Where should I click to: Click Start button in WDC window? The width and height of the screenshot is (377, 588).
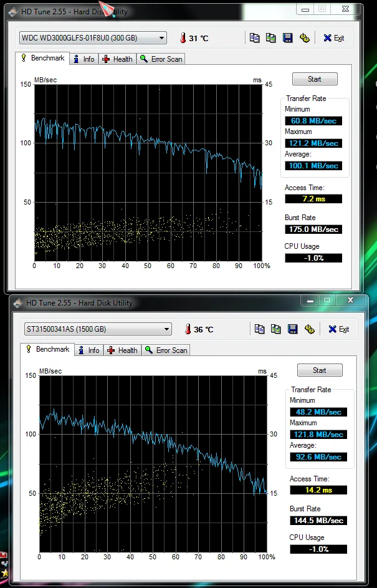pyautogui.click(x=315, y=79)
